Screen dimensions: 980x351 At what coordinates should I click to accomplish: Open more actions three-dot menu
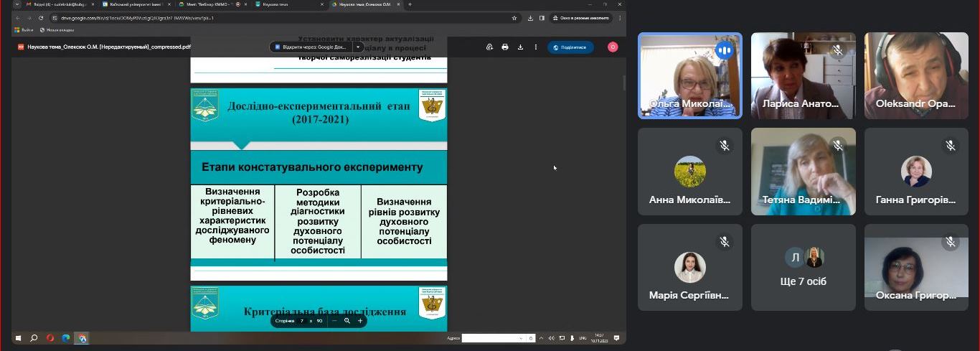tap(535, 47)
